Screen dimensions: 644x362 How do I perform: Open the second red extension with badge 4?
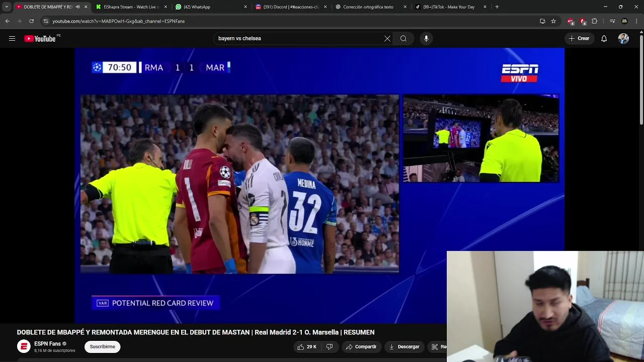click(582, 21)
